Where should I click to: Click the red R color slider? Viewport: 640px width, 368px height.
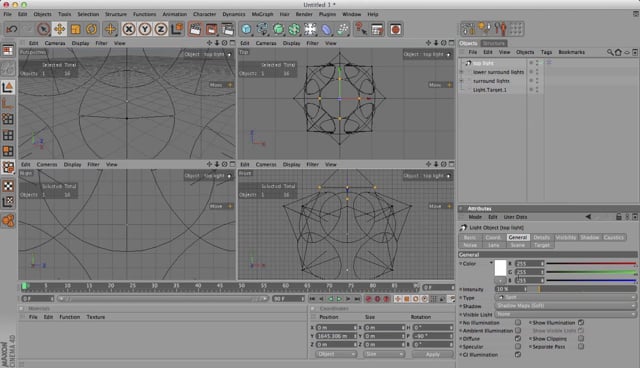coord(591,264)
